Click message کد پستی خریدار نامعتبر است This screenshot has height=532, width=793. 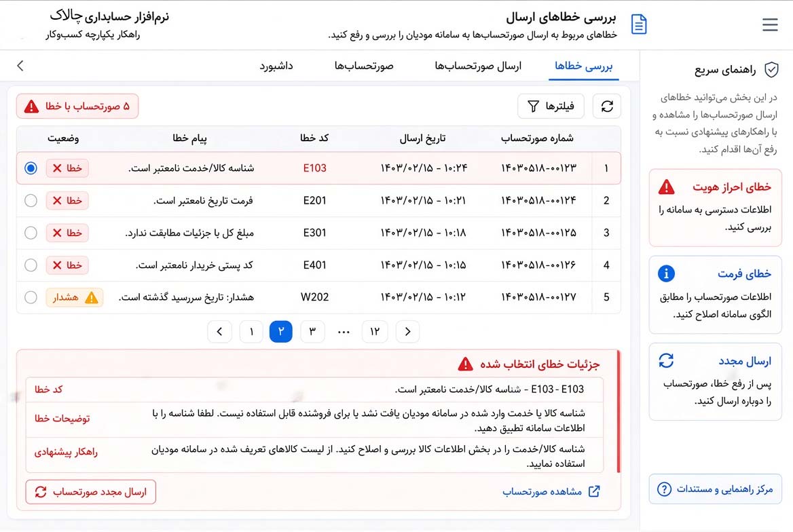click(x=195, y=265)
